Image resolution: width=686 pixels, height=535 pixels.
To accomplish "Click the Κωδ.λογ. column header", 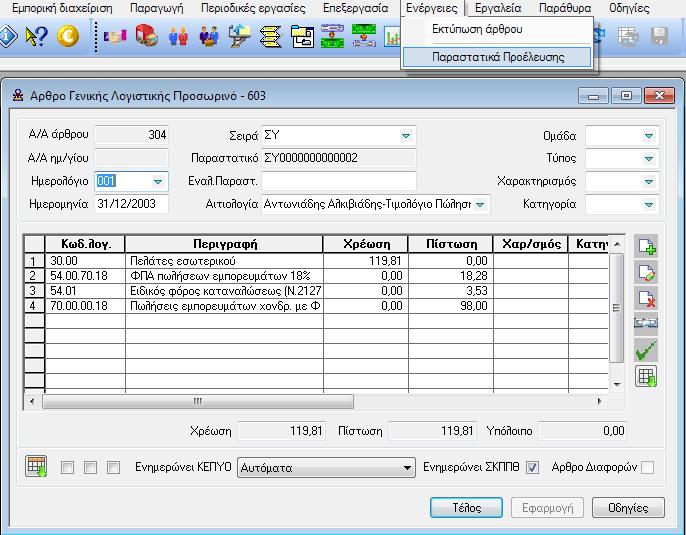I will click(x=85, y=244).
